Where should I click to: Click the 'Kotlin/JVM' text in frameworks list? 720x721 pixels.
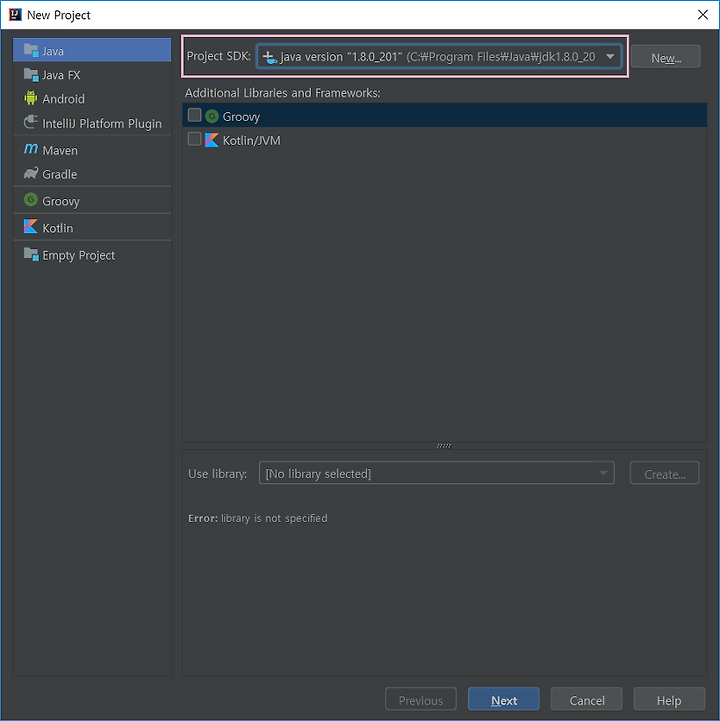[x=251, y=141]
